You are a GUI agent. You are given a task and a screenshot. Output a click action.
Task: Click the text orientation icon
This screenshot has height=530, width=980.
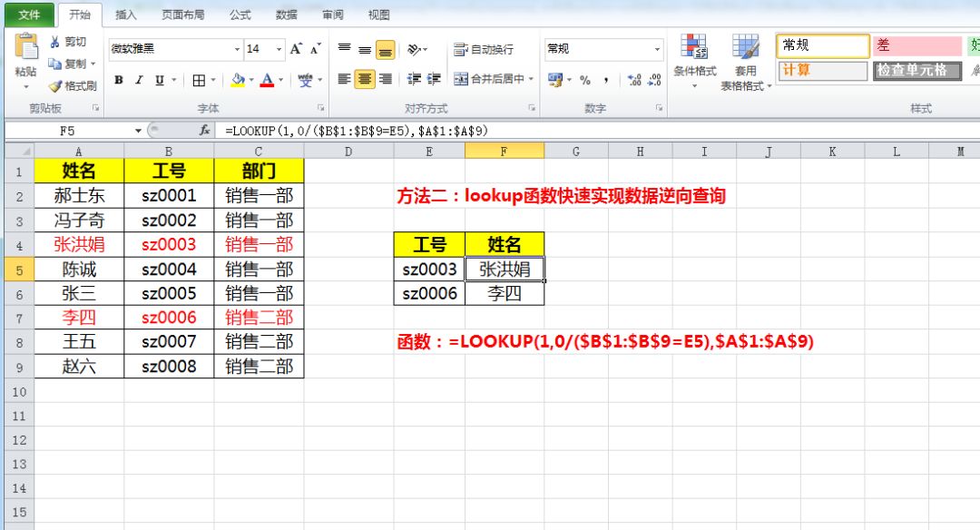(414, 49)
